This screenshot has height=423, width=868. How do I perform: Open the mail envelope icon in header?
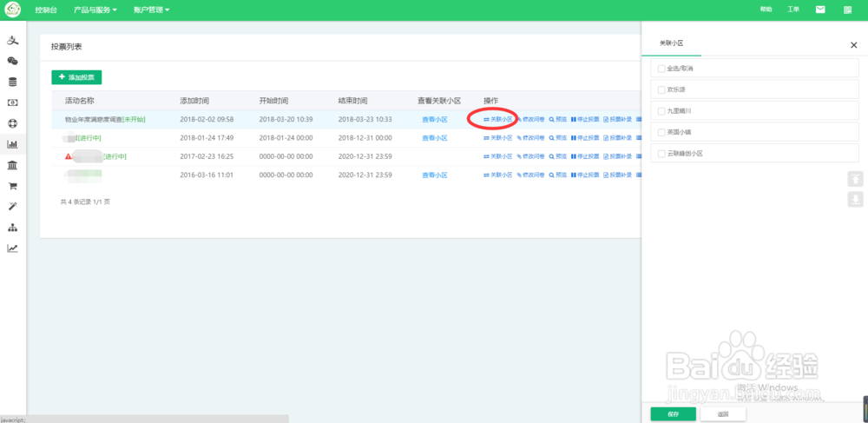tap(820, 10)
